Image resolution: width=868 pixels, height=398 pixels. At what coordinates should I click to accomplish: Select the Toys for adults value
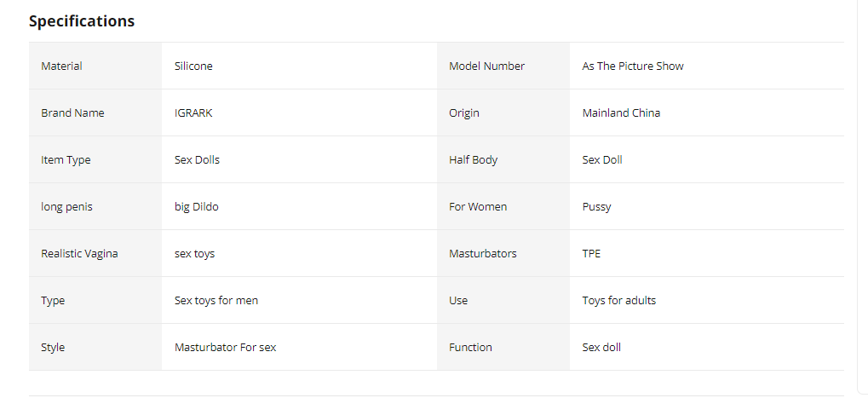tap(618, 301)
